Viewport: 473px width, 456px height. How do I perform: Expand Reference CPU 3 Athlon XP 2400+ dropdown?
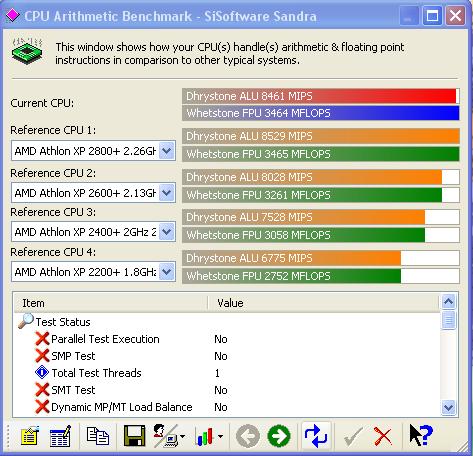pyautogui.click(x=167, y=232)
